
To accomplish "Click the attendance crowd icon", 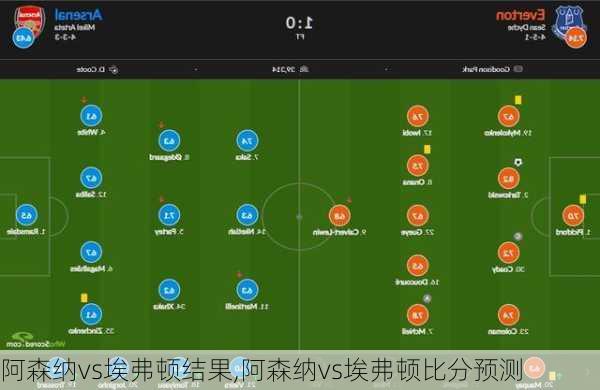I will 304,69.
